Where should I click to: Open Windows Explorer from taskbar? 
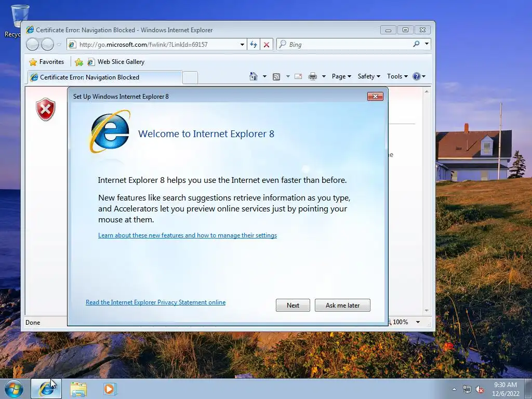coord(78,389)
